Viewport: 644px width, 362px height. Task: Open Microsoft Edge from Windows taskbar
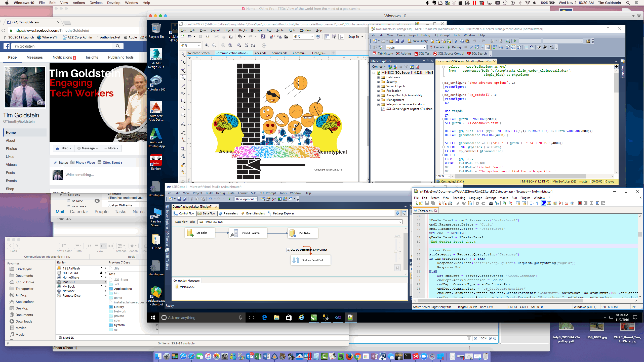tap(265, 318)
